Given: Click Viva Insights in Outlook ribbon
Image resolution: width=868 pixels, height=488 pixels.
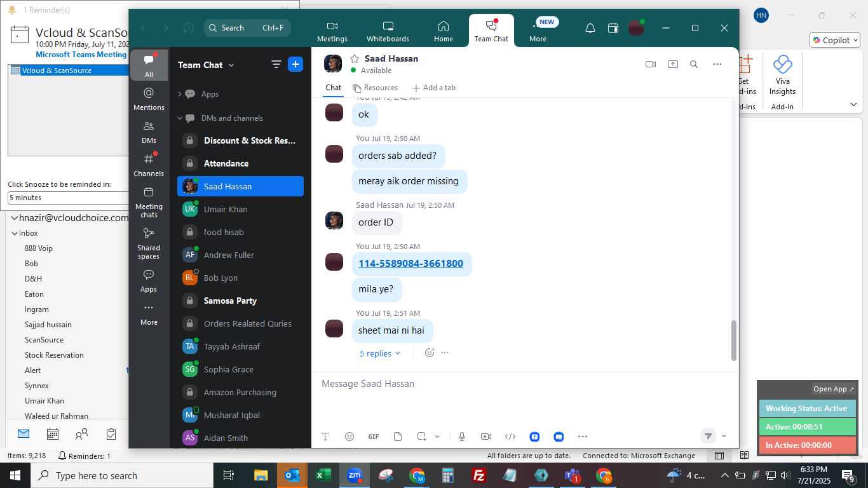Looking at the screenshot, I should [x=782, y=75].
